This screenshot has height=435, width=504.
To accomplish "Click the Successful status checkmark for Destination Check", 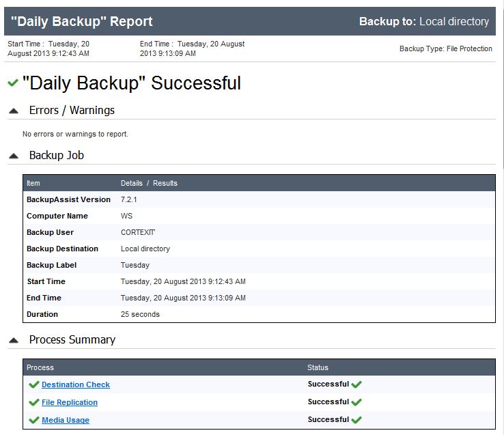I will (356, 384).
